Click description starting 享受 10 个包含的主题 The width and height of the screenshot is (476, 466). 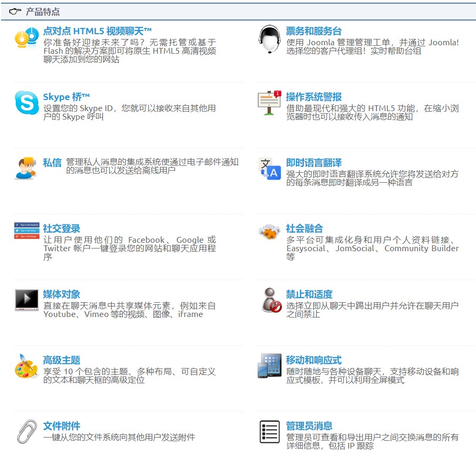[x=130, y=375]
